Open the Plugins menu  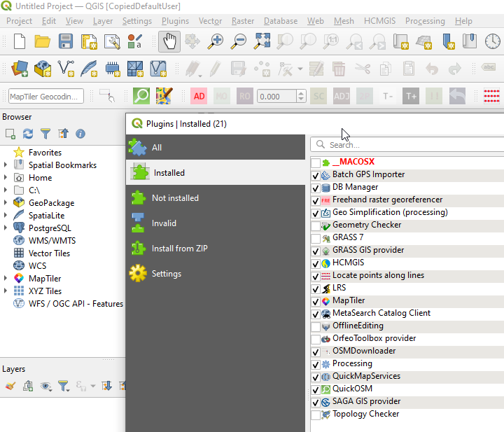click(175, 21)
